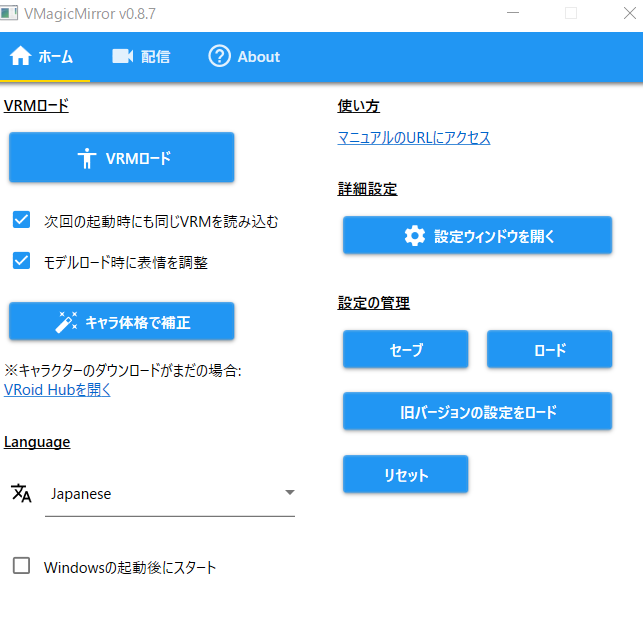643x628 pixels.
Task: Click the 詳細設定 heading text
Action: tap(367, 189)
